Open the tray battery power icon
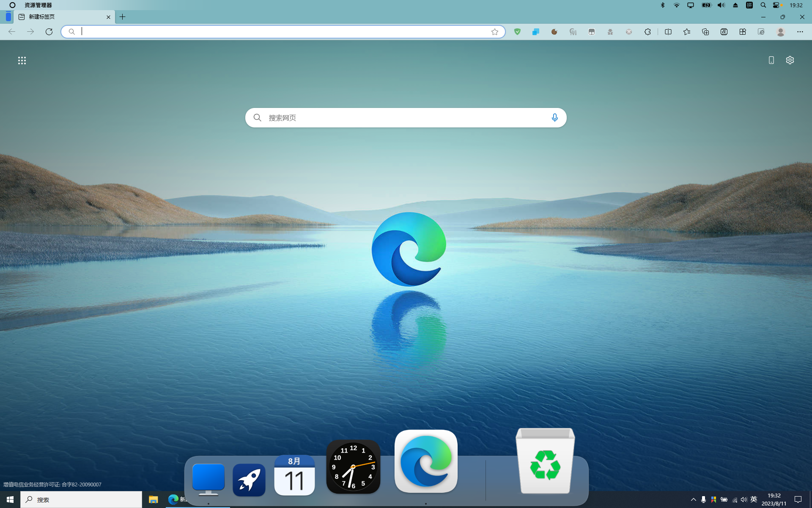 point(724,500)
